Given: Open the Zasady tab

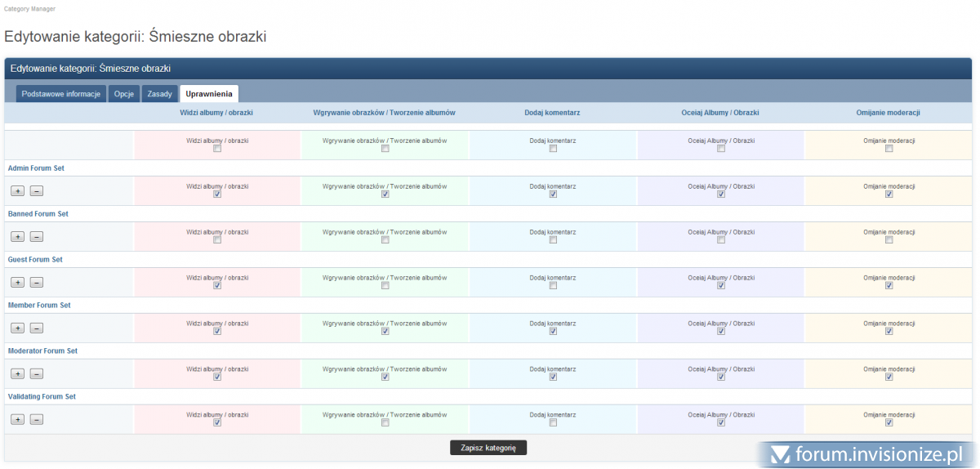Looking at the screenshot, I should pyautogui.click(x=160, y=94).
